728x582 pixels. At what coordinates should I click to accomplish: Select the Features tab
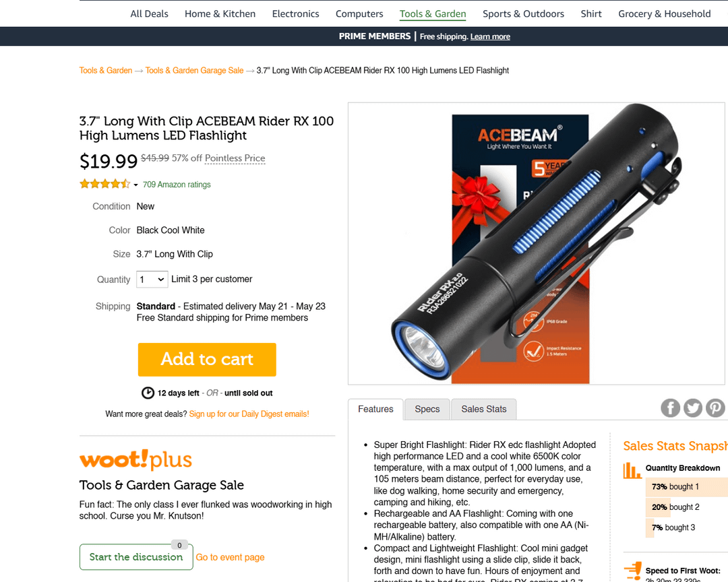coord(375,409)
